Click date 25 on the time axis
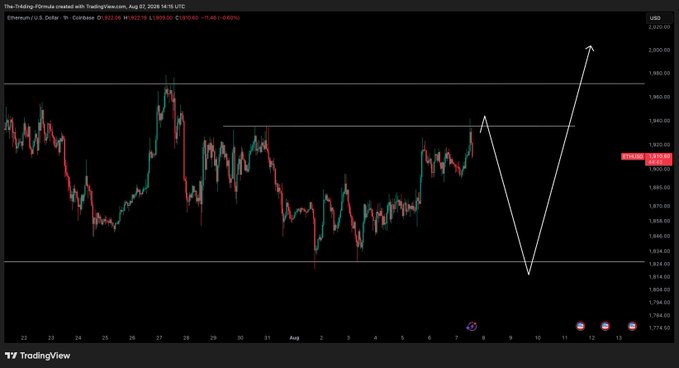 [105, 338]
